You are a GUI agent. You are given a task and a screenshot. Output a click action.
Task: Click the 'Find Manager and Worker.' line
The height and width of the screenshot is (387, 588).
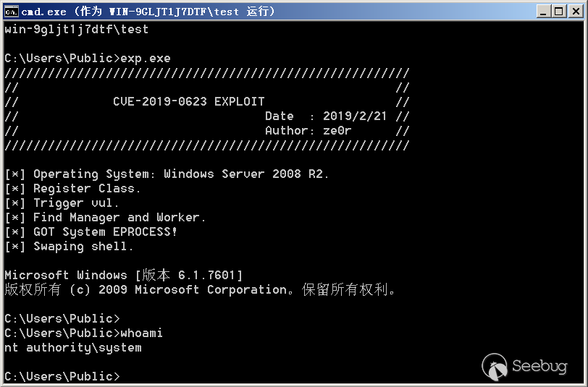pos(106,217)
